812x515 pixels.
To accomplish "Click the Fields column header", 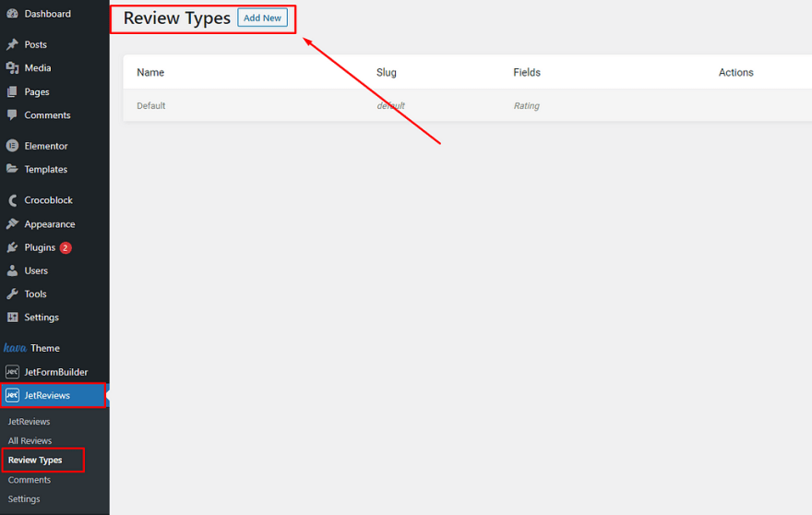I will pos(527,73).
